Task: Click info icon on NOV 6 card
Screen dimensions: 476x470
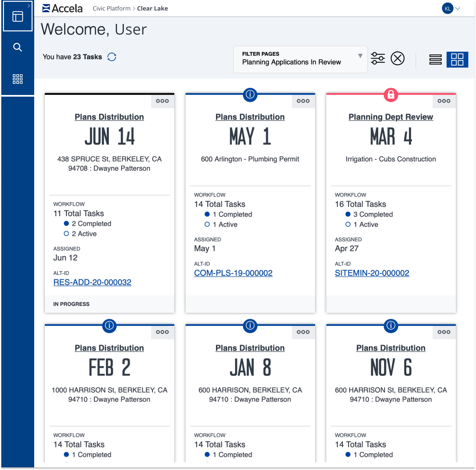Action: coord(391,326)
